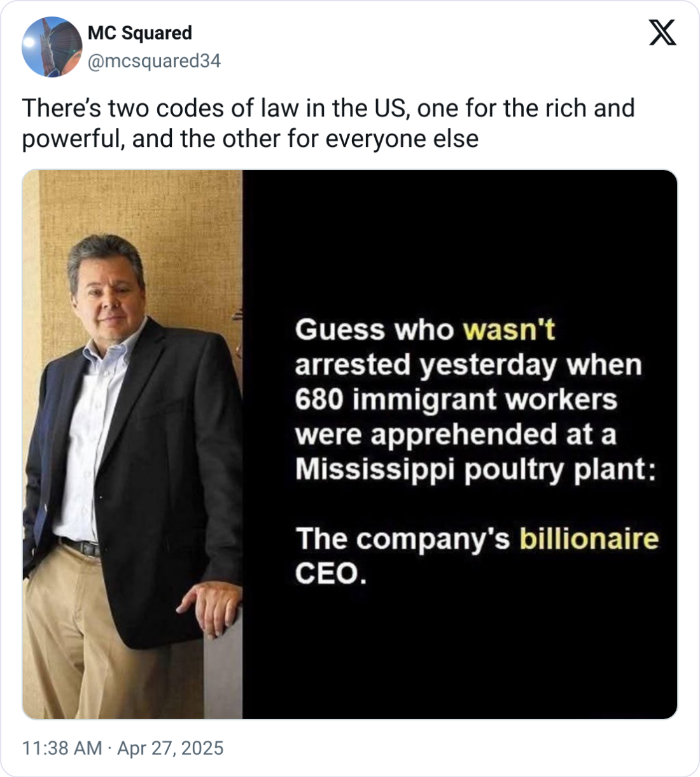Click the "were apprehended at a" line
The image size is (700, 777).
[x=456, y=435]
